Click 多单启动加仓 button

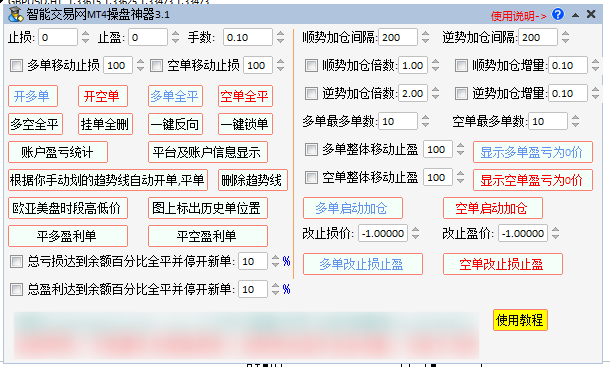[x=352, y=208]
